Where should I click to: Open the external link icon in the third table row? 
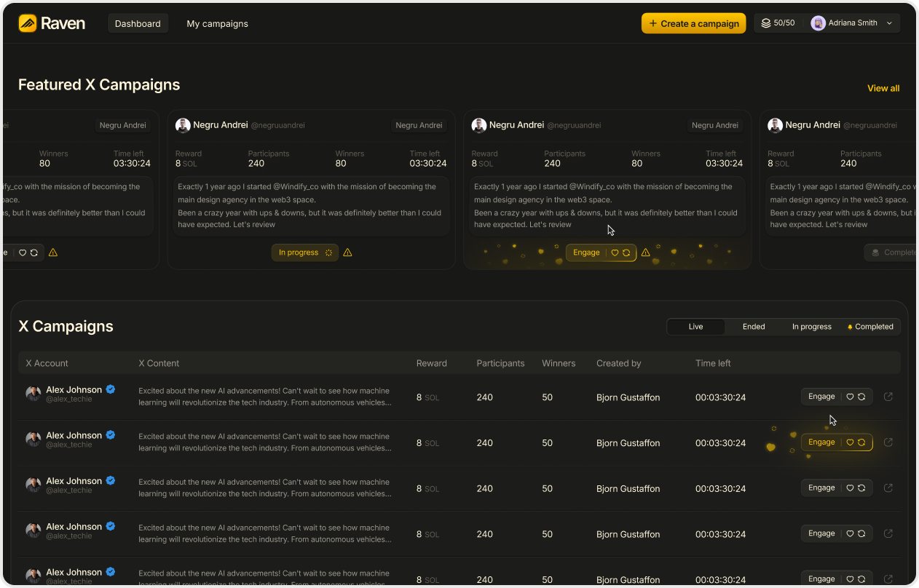click(x=888, y=488)
